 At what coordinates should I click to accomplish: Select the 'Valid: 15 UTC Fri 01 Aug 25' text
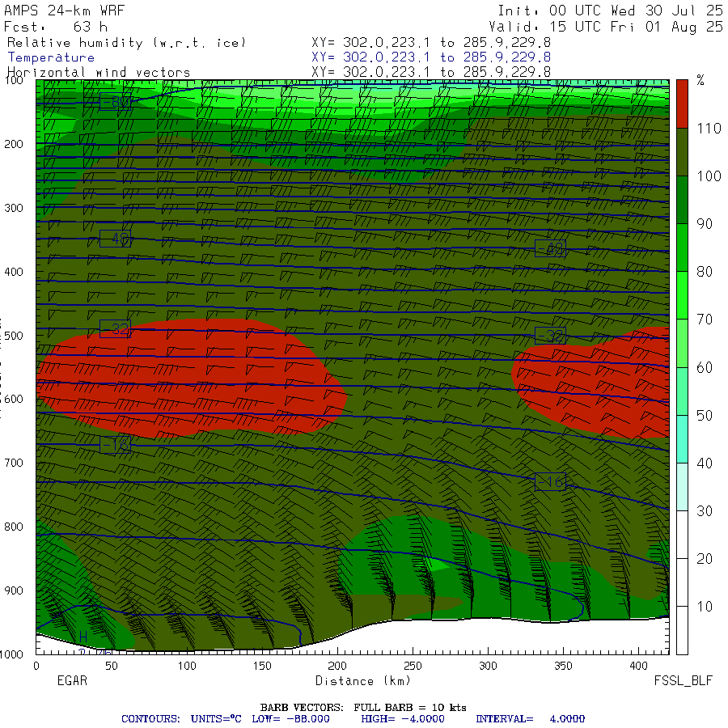pos(606,27)
